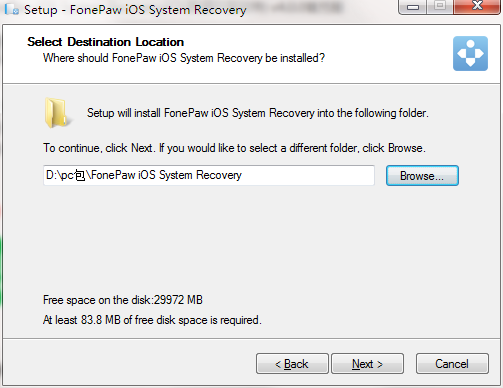This screenshot has width=503, height=388.
Task: Click the 'Setup - FonePaw iOS System Recovery' window title
Action: point(135,10)
